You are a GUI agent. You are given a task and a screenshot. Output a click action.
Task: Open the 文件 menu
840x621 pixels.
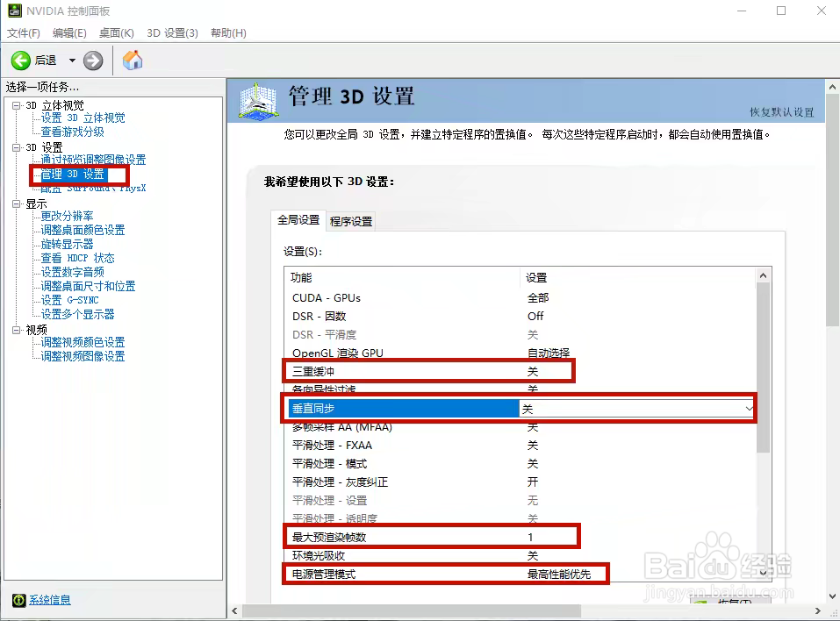click(x=23, y=32)
